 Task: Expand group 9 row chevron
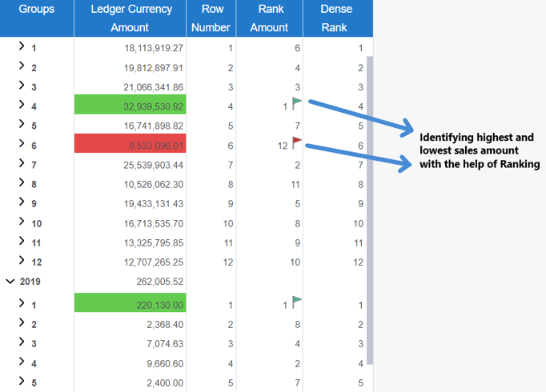tap(22, 203)
